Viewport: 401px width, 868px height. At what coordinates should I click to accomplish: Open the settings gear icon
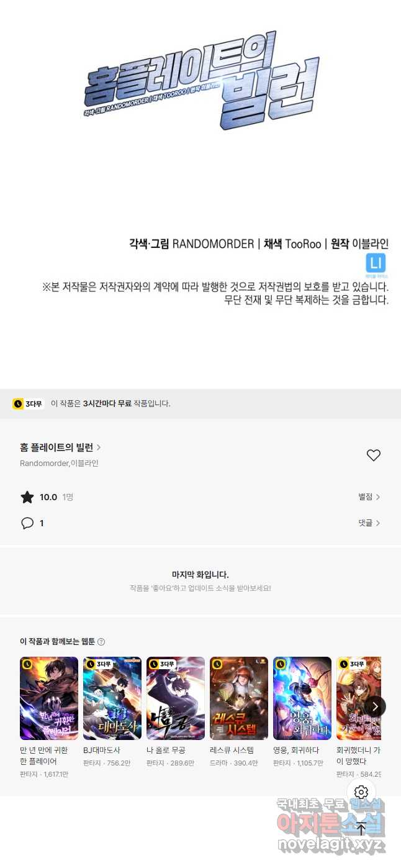(x=361, y=792)
